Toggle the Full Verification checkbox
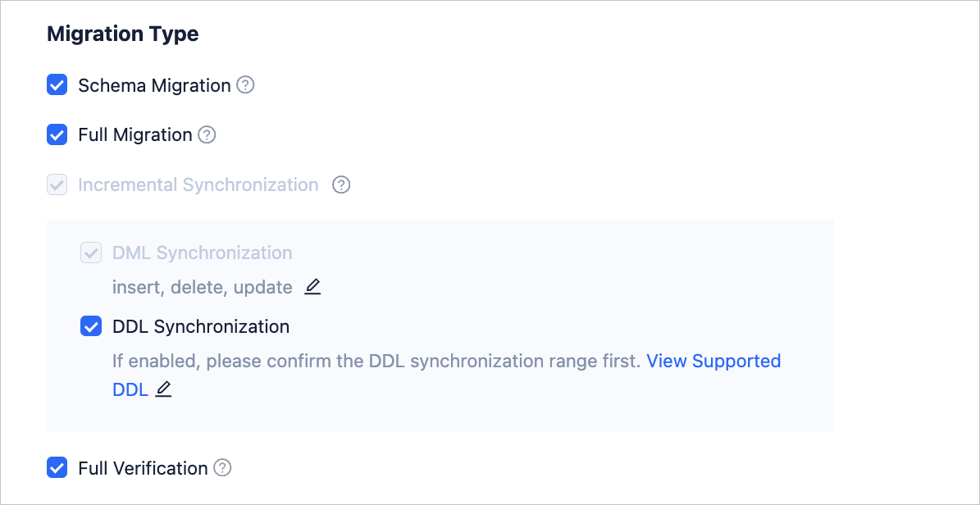This screenshot has width=980, height=505. (x=57, y=468)
